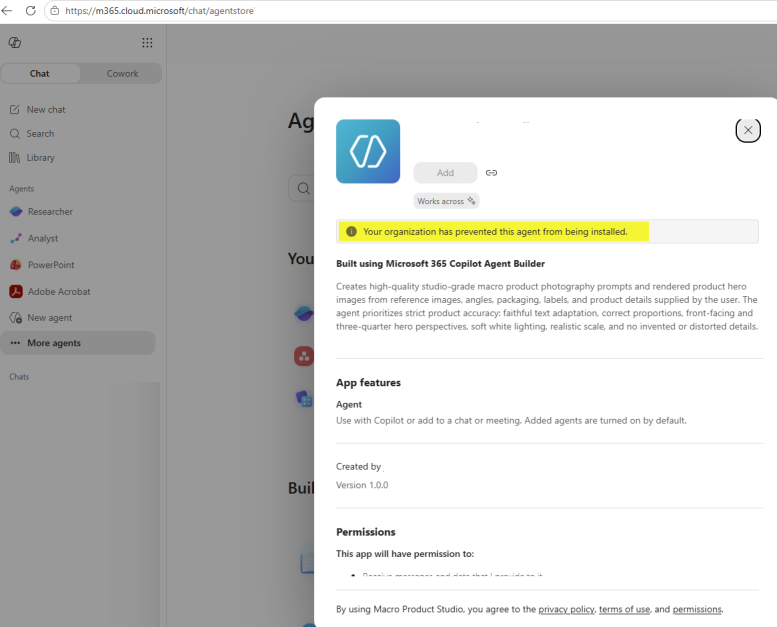Image resolution: width=777 pixels, height=627 pixels.
Task: Click the disabled Add button
Action: 445,172
